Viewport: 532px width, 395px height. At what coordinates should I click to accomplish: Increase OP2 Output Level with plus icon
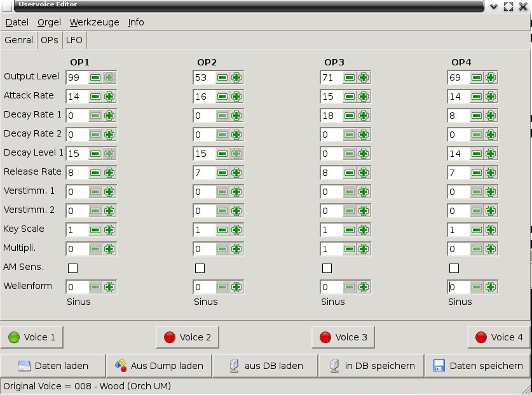pyautogui.click(x=236, y=77)
